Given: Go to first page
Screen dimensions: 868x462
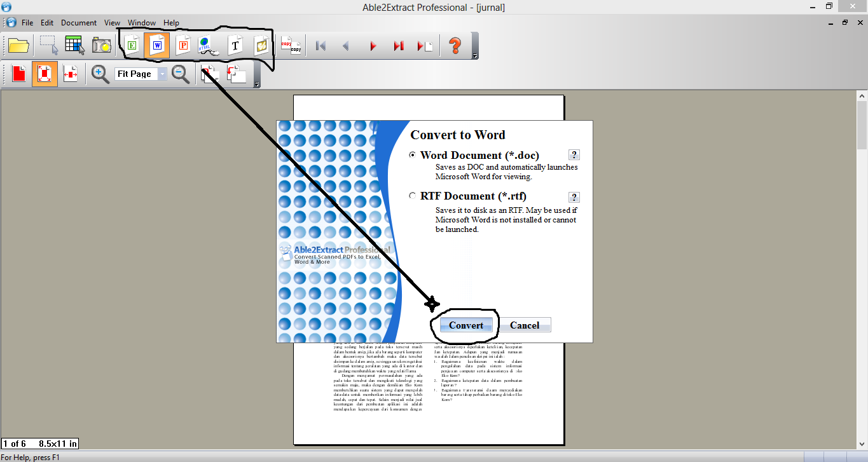Looking at the screenshot, I should (321, 46).
